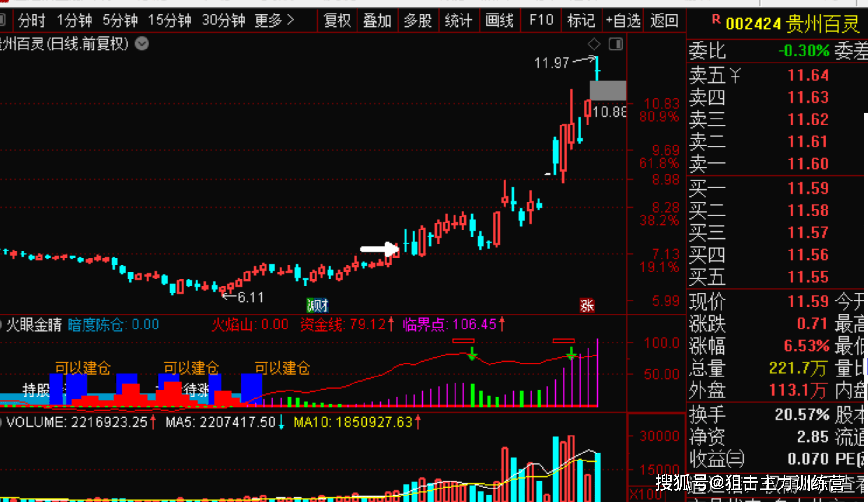The height and width of the screenshot is (502, 868).
Task: Click the 火眼金睛 indicator name
Action: click(34, 325)
